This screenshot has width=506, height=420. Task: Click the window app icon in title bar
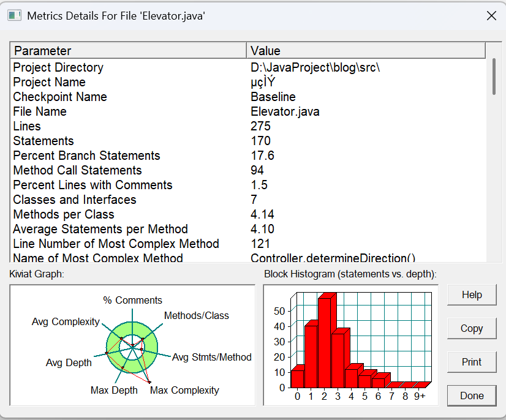click(x=15, y=15)
